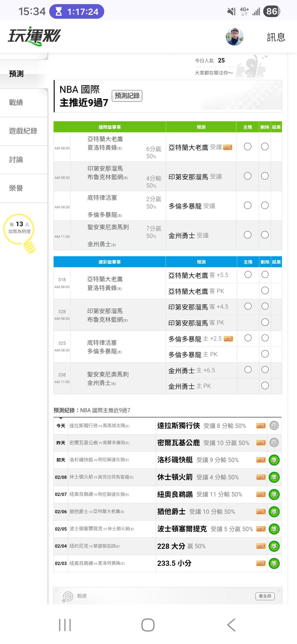
Task: Select delete radio for 金州勇士 受讓
Action: [x=265, y=235]
